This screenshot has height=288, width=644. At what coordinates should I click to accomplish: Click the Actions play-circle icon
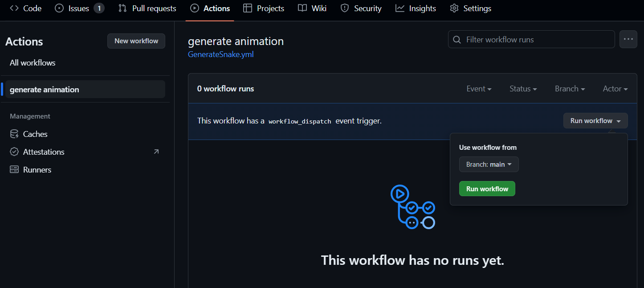(x=194, y=8)
